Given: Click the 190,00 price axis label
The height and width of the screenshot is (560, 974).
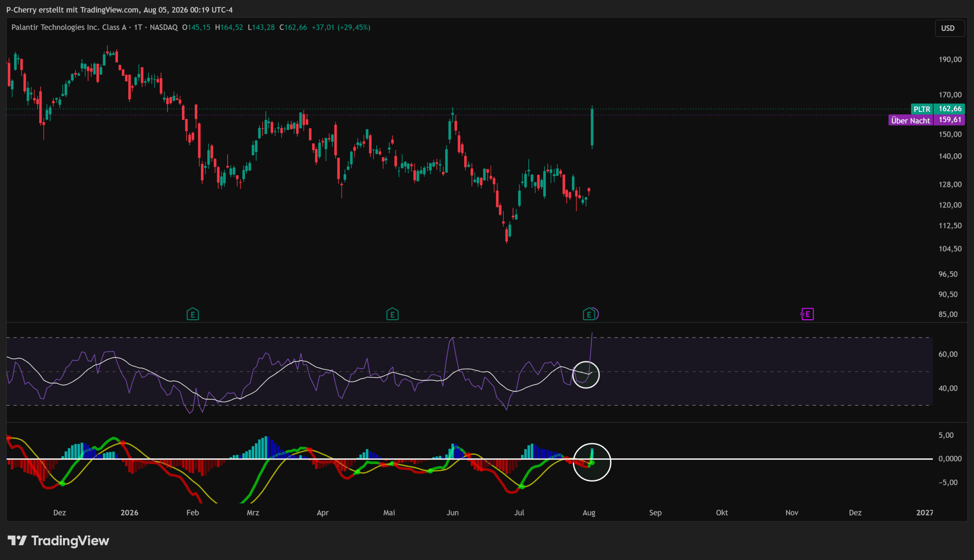Looking at the screenshot, I should [950, 60].
